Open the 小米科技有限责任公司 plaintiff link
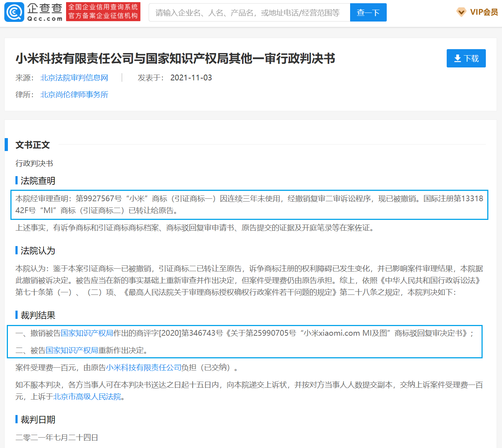 144,368
